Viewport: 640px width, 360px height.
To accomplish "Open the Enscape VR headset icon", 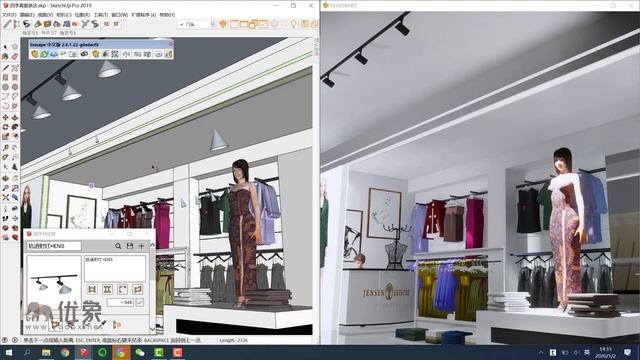I will coord(84,54).
